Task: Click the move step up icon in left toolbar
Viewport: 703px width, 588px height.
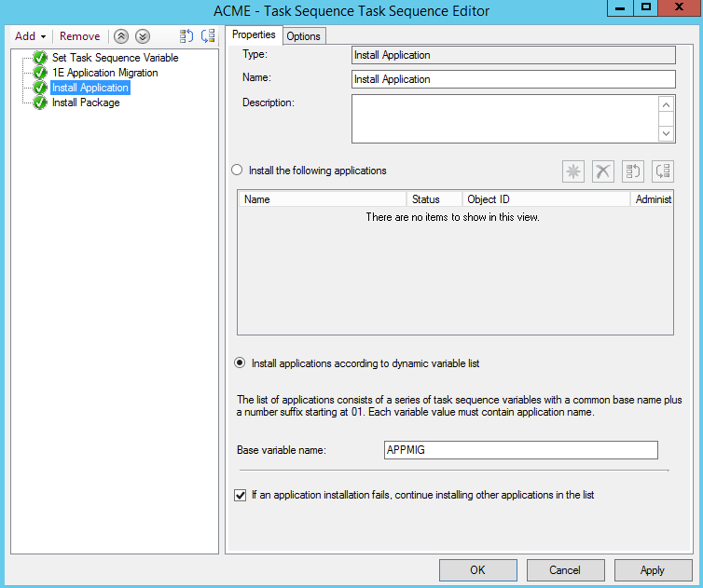Action: (186, 36)
